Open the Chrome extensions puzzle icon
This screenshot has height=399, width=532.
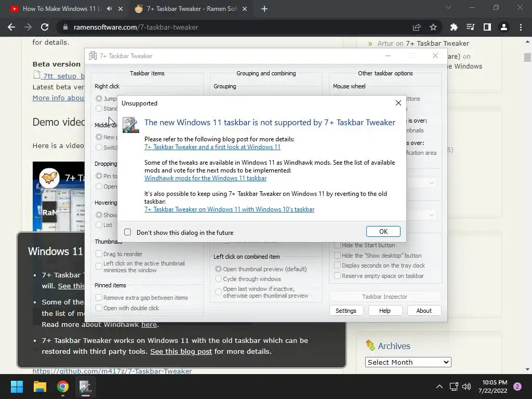(x=454, y=27)
